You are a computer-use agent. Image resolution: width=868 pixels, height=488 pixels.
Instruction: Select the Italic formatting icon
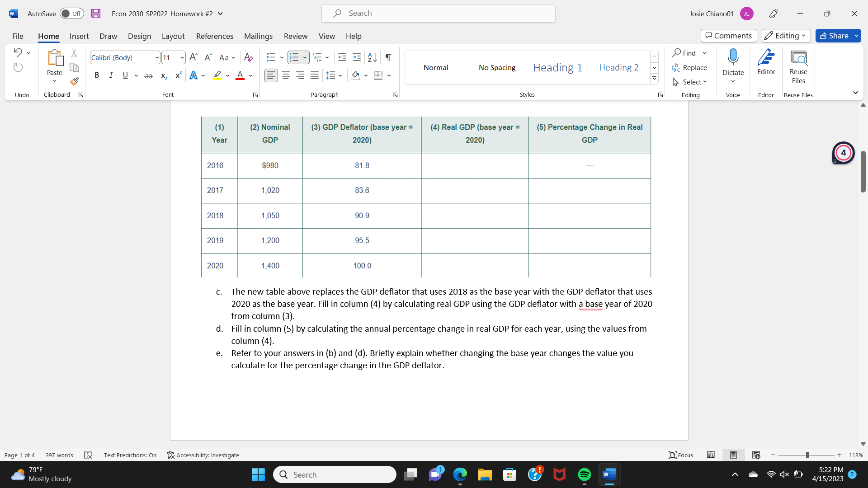pyautogui.click(x=111, y=75)
